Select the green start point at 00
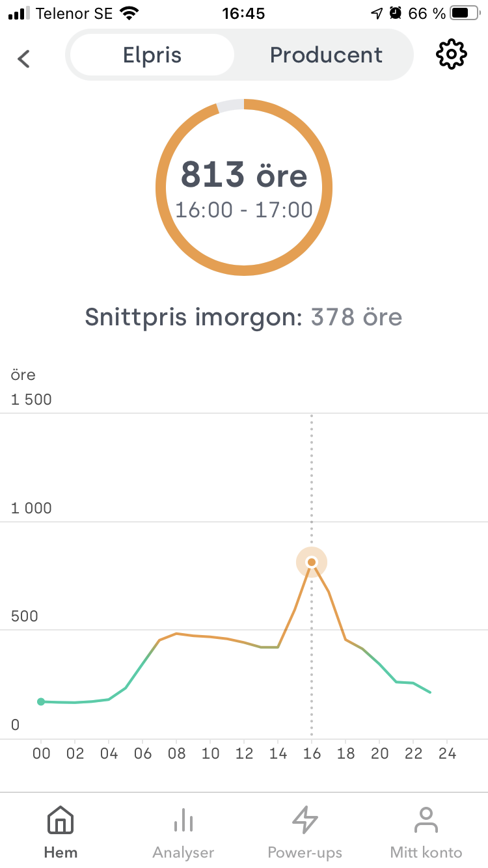 click(x=41, y=701)
